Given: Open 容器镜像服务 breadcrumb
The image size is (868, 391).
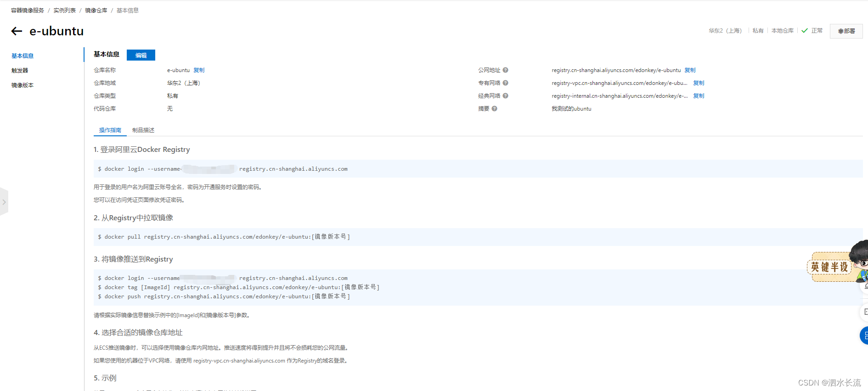Looking at the screenshot, I should 28,10.
